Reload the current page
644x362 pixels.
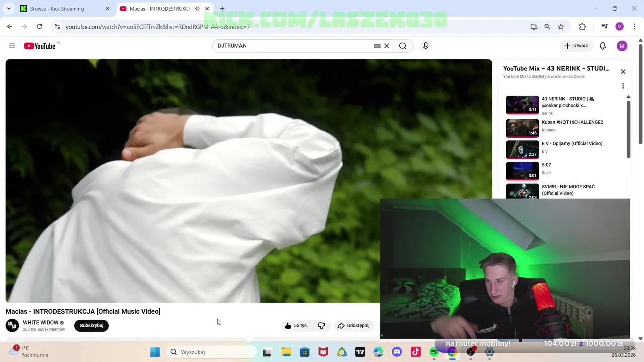click(39, 27)
